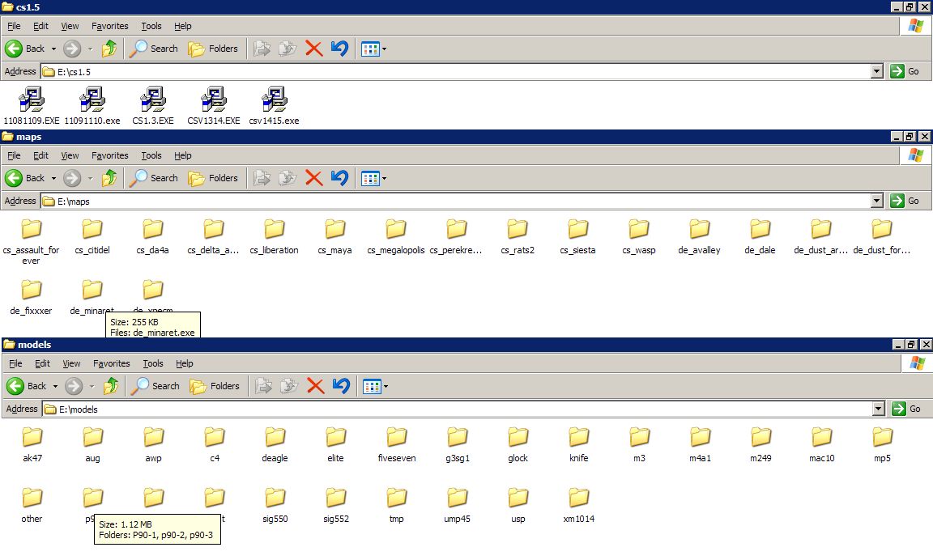The width and height of the screenshot is (933, 560).
Task: Click the Undo icon in models window toolbar
Action: click(x=341, y=386)
